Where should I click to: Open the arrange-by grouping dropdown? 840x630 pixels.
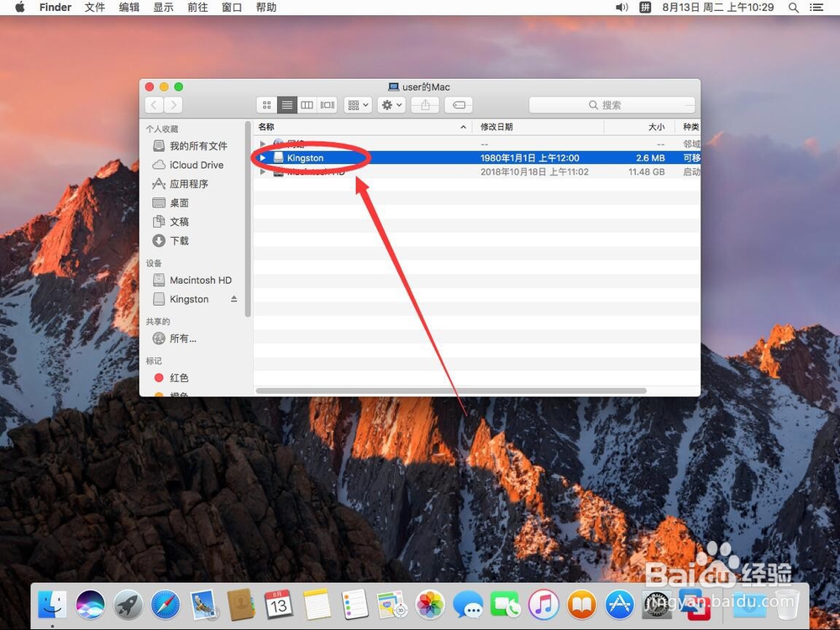tap(358, 105)
